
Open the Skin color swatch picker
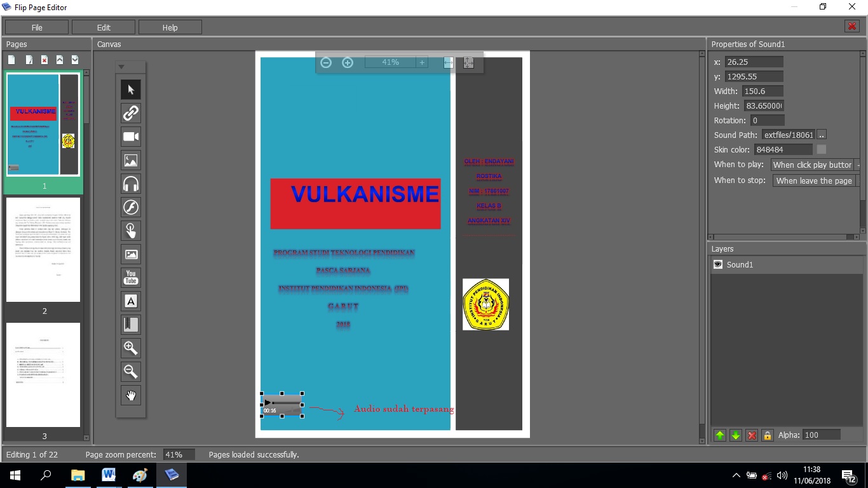tap(822, 149)
